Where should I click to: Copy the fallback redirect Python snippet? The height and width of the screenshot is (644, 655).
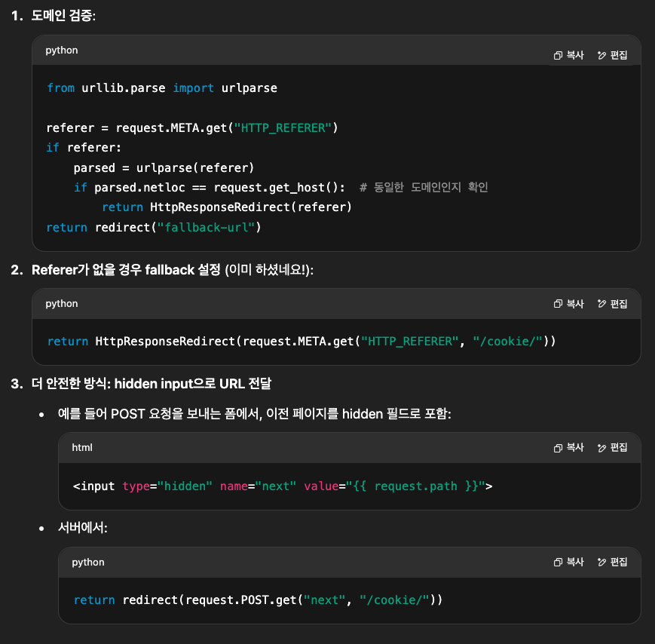point(568,303)
